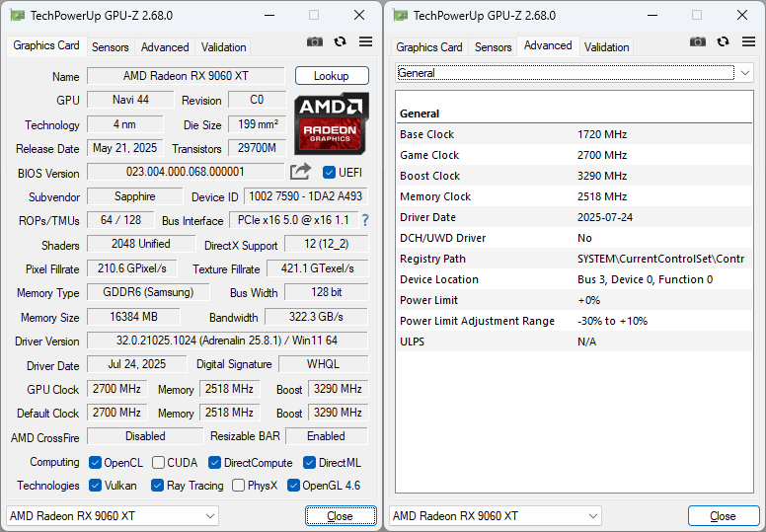Click the Shaders field 2048 Unified

pyautogui.click(x=141, y=244)
